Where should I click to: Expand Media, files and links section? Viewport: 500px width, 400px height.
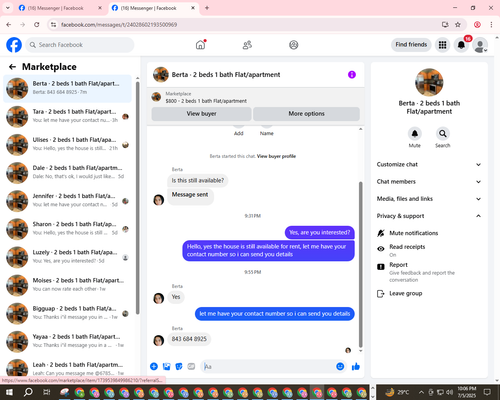[429, 199]
